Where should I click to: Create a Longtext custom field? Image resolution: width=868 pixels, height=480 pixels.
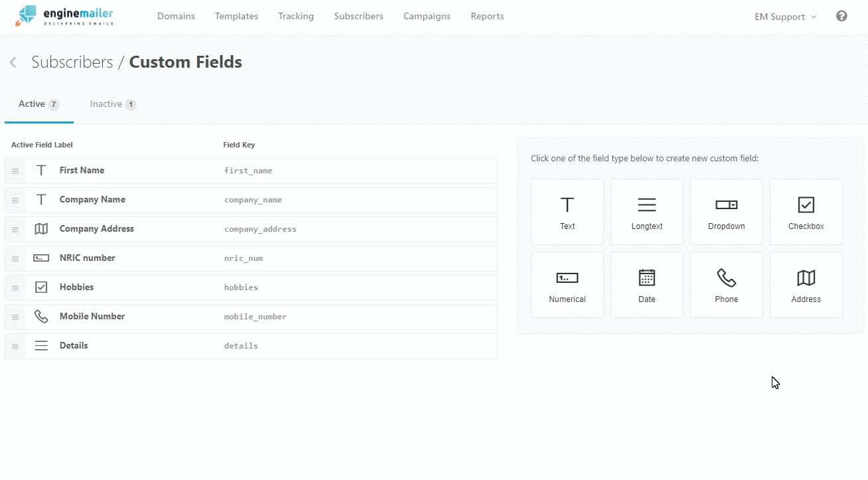647,212
